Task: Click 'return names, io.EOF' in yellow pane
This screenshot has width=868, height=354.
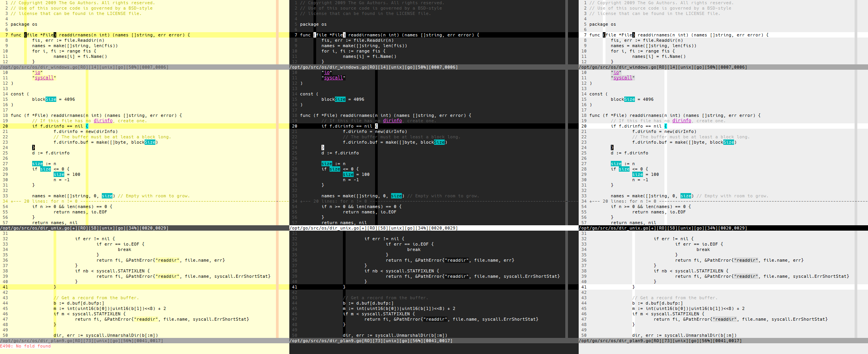Action: (x=80, y=212)
